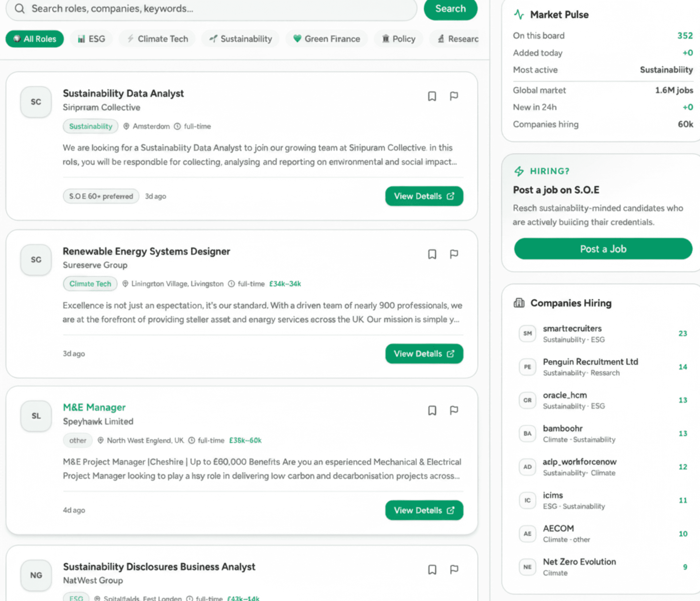Click the Climate Tech tag on Sureserve job

tap(90, 284)
